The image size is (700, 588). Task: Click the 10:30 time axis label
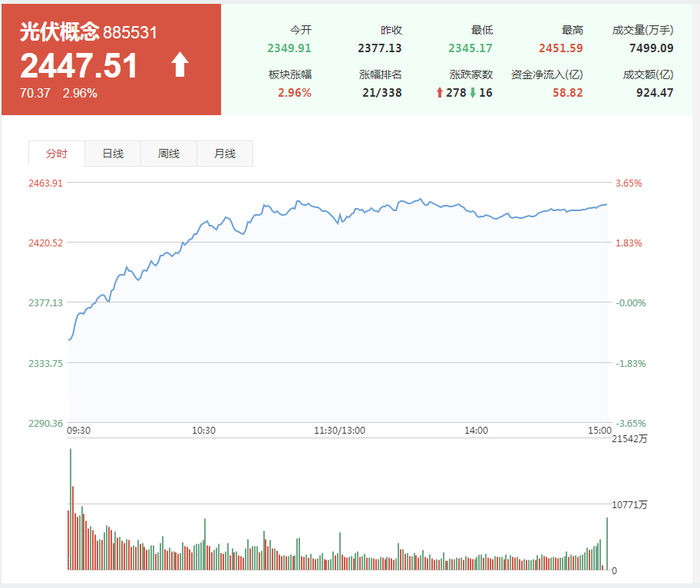(203, 431)
